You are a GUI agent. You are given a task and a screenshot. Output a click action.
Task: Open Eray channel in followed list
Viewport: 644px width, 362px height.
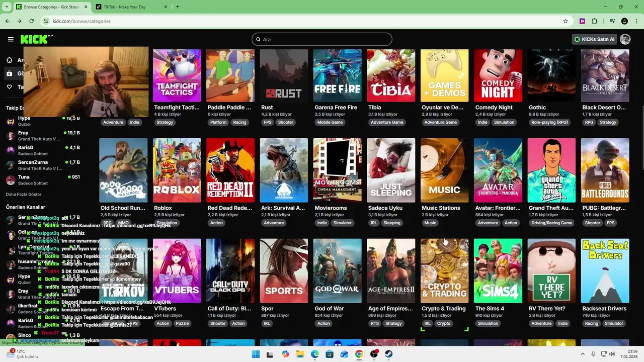(x=43, y=136)
